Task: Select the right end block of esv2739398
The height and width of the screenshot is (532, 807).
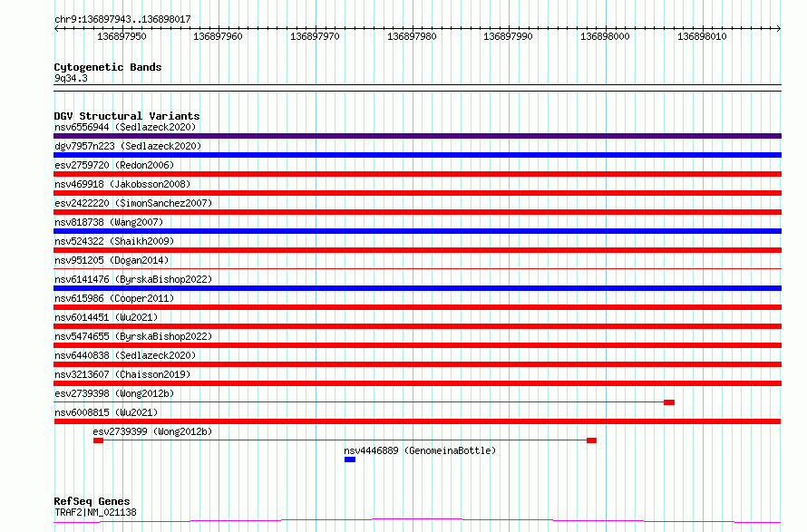Action: click(669, 402)
